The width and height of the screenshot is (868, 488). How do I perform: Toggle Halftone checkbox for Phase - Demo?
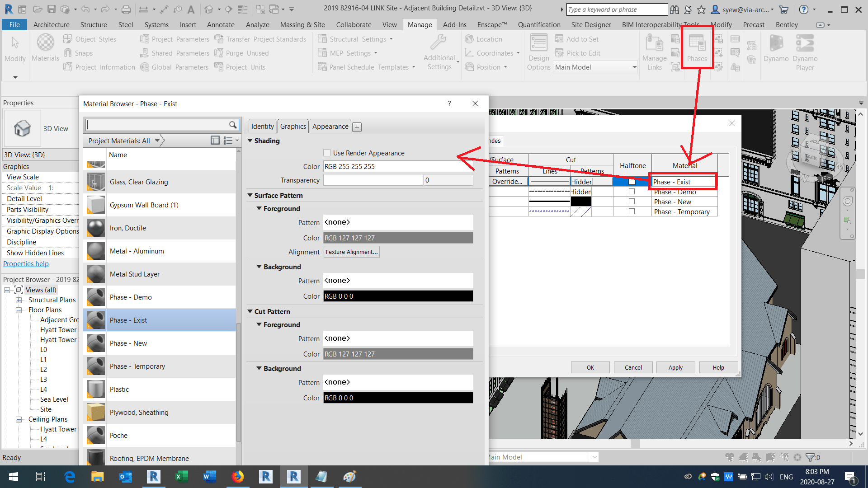[632, 192]
